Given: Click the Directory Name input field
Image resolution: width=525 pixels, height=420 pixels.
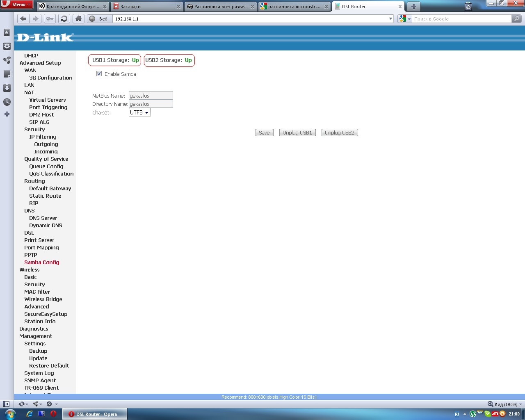Looking at the screenshot, I should (151, 104).
